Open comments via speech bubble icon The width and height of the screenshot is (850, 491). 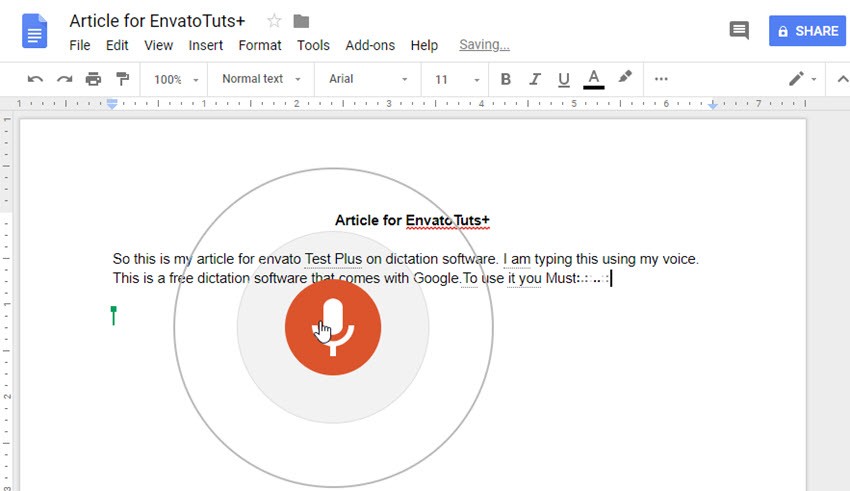[739, 31]
